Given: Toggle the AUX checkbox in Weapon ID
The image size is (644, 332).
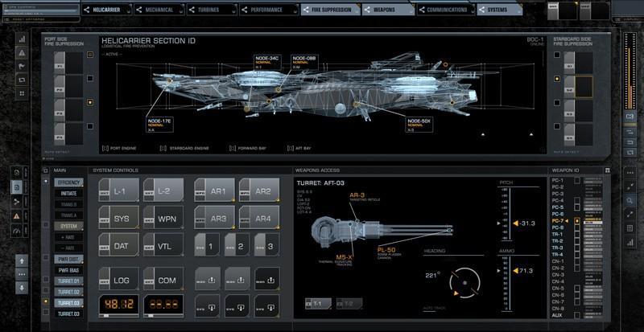Looking at the screenshot, I should click(x=577, y=315).
